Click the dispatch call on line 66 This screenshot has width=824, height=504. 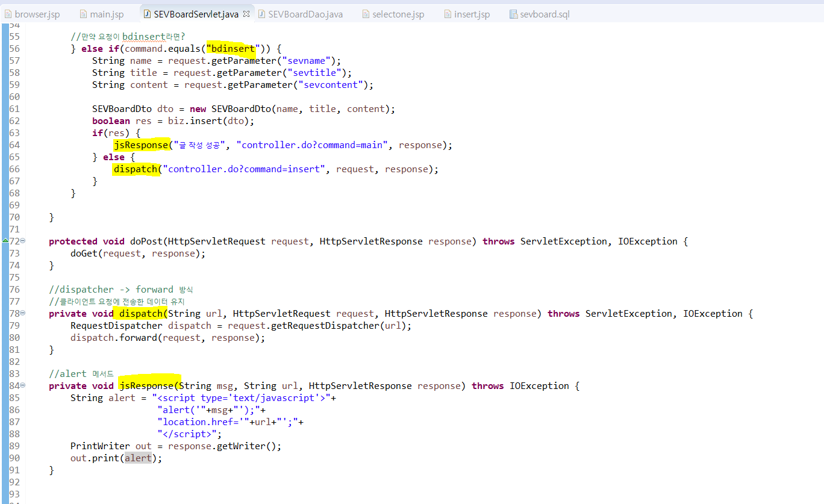[136, 169]
